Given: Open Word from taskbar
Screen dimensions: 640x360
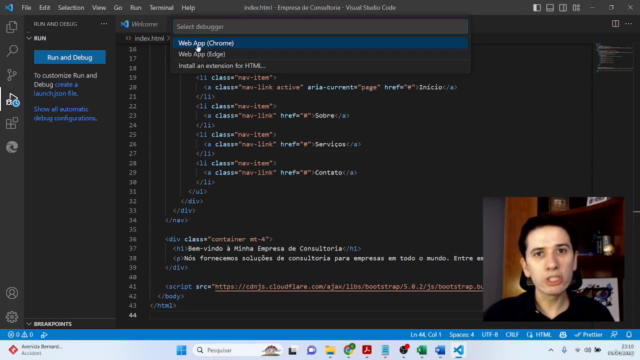Looking at the screenshot, I should 440,350.
